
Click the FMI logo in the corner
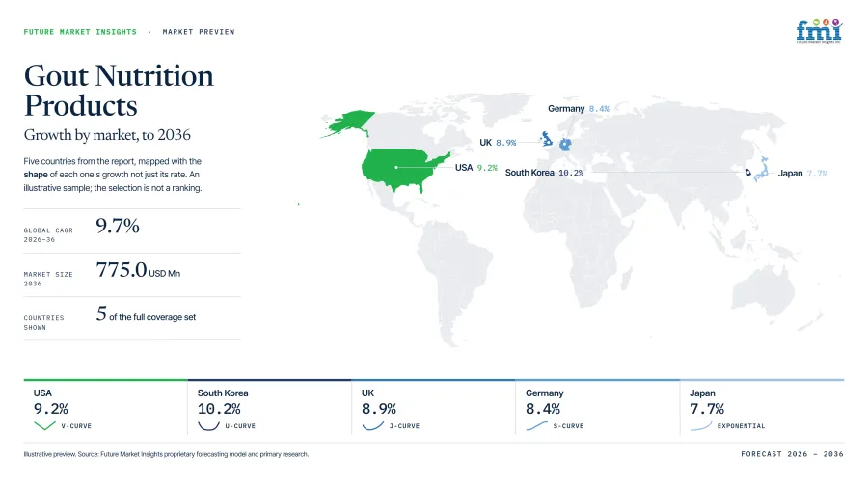(x=819, y=32)
